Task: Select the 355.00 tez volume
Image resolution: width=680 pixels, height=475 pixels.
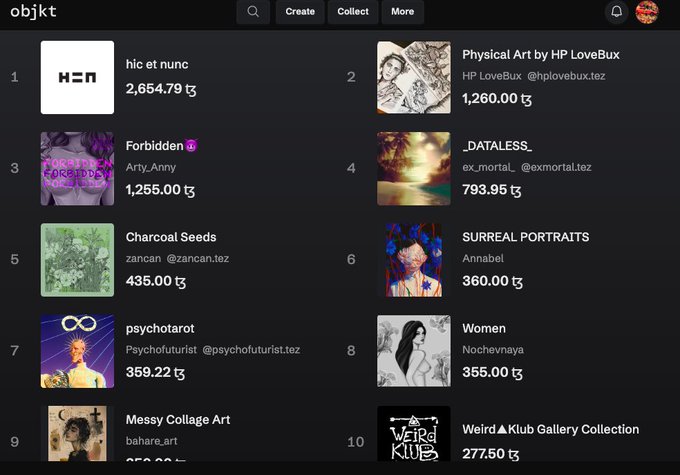Action: [x=492, y=372]
